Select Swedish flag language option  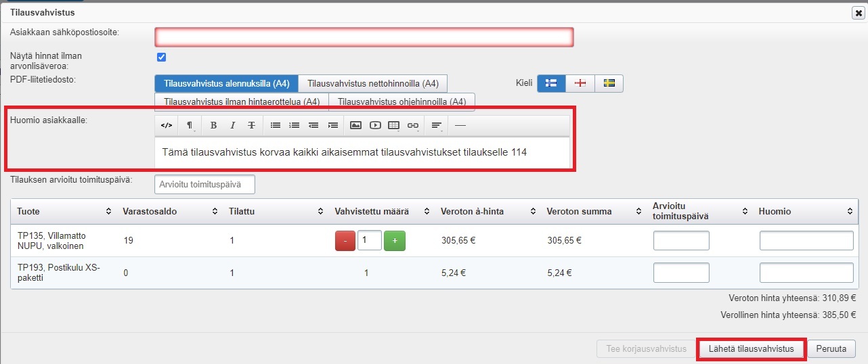(x=609, y=83)
